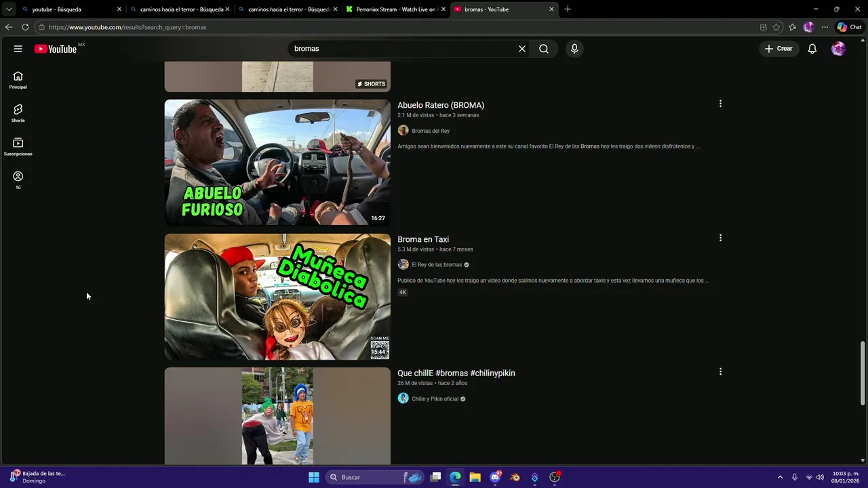Open 'Abuelo Ratero (BROMA)' video title
The image size is (868, 488).
click(441, 105)
